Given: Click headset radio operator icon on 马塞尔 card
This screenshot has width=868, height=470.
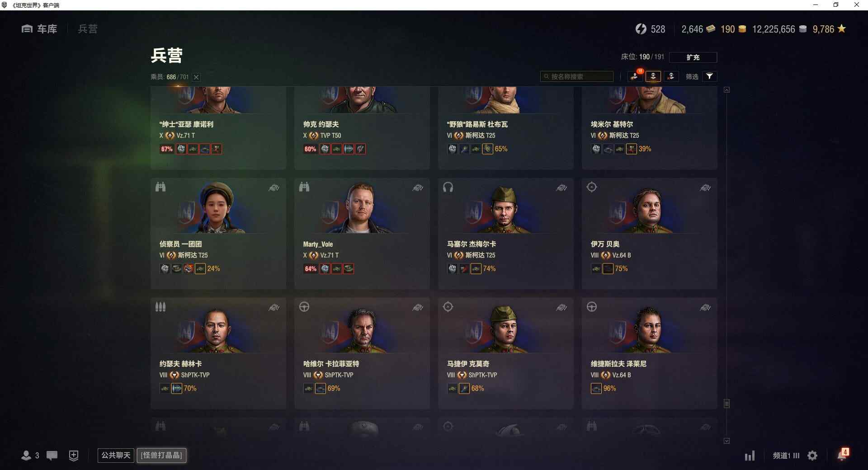Looking at the screenshot, I should [448, 187].
